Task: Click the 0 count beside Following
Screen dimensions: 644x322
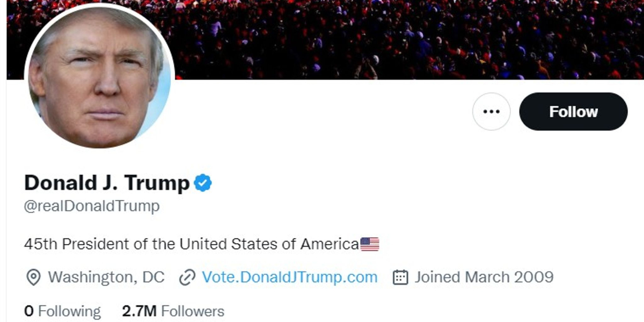Action: [28, 311]
